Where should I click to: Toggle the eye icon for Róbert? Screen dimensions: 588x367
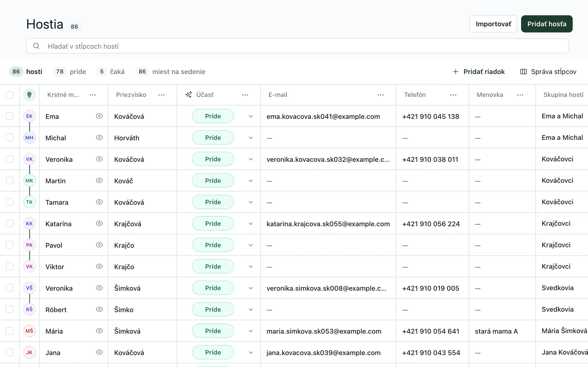tap(99, 309)
